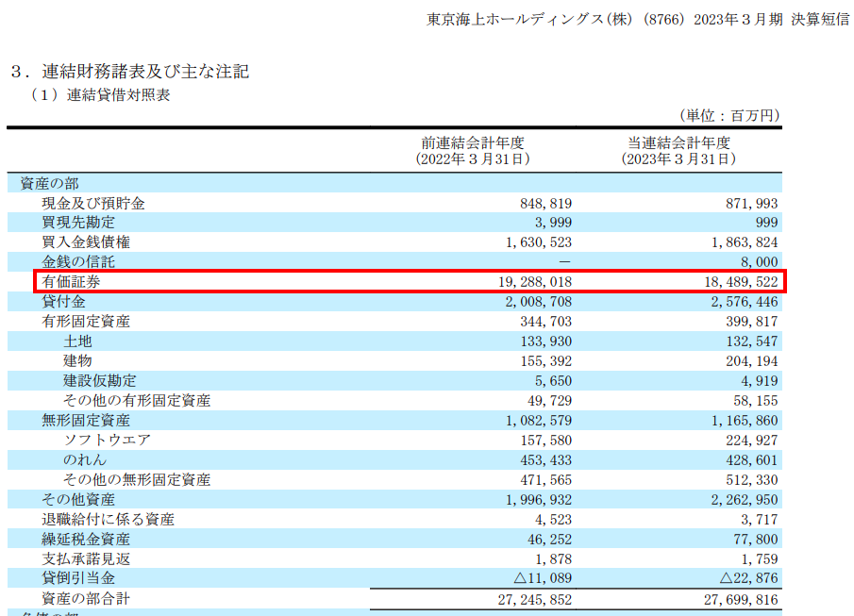Viewport: 854px width, 616px height.
Task: Click the row label 有形固定資産
Action: 86,322
